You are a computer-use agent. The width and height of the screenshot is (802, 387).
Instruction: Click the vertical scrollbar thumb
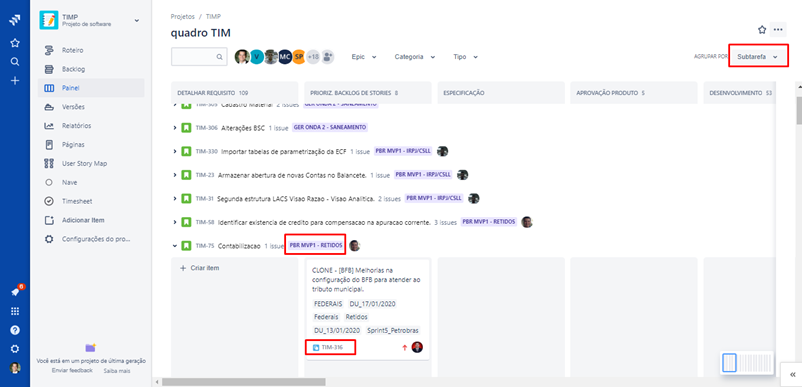coord(799,111)
